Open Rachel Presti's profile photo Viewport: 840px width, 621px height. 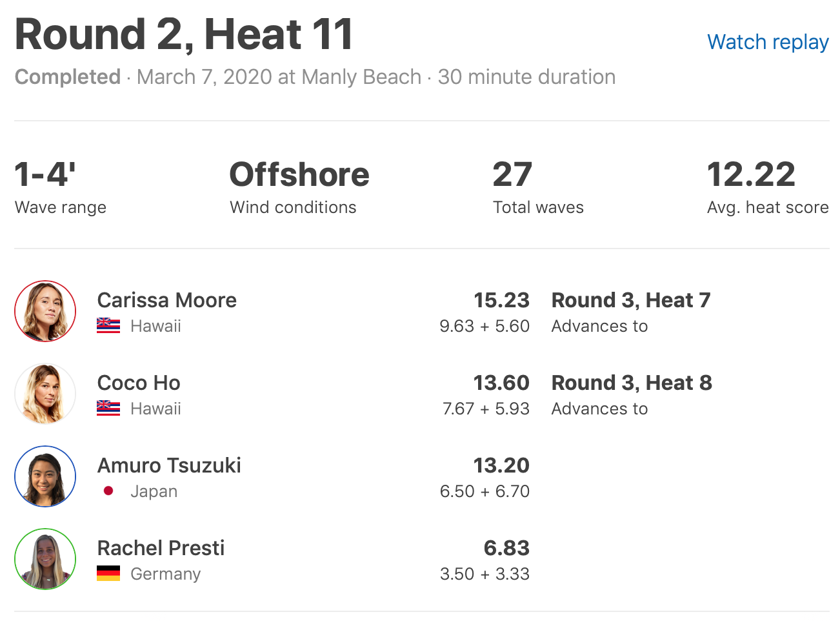pyautogui.click(x=45, y=559)
